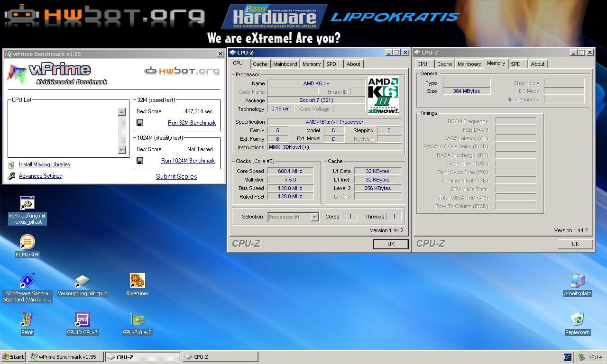
Task: Click Cores value field
Action: (x=350, y=217)
